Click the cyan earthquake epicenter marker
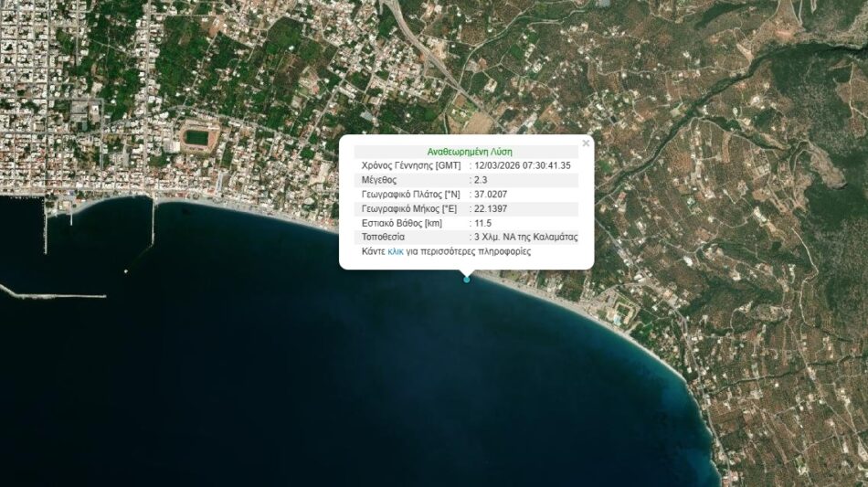Viewport: 868px width, 487px height. coord(467,279)
